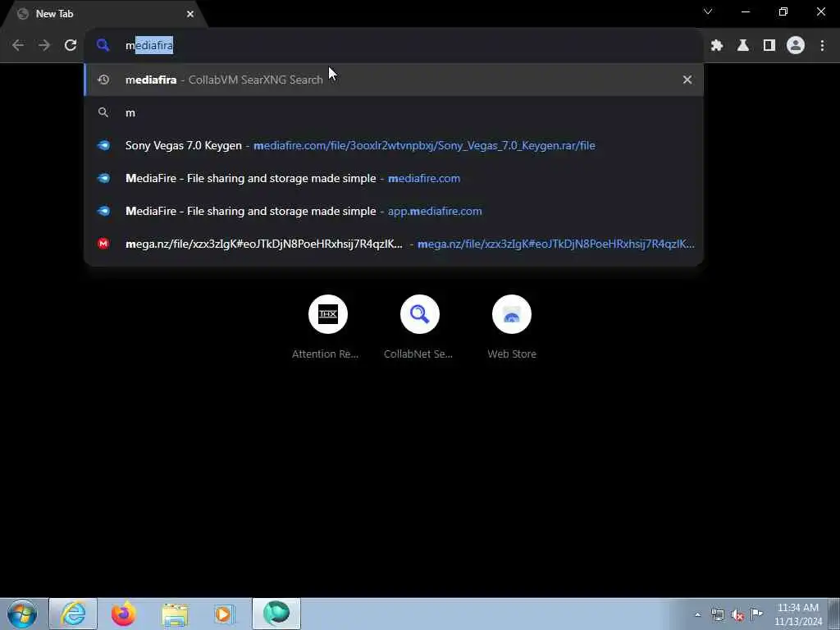Remove the mediafira history suggestion
Viewport: 840px width, 630px height.
tap(687, 80)
